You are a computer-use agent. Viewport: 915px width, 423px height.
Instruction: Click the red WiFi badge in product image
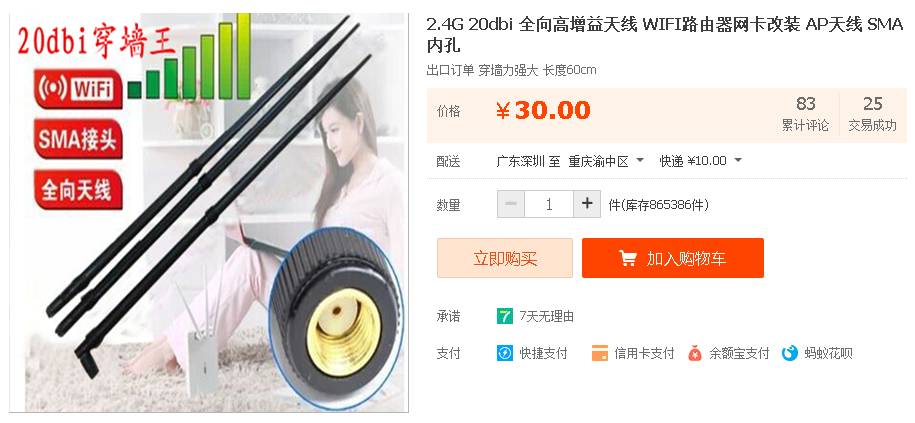pyautogui.click(x=78, y=89)
